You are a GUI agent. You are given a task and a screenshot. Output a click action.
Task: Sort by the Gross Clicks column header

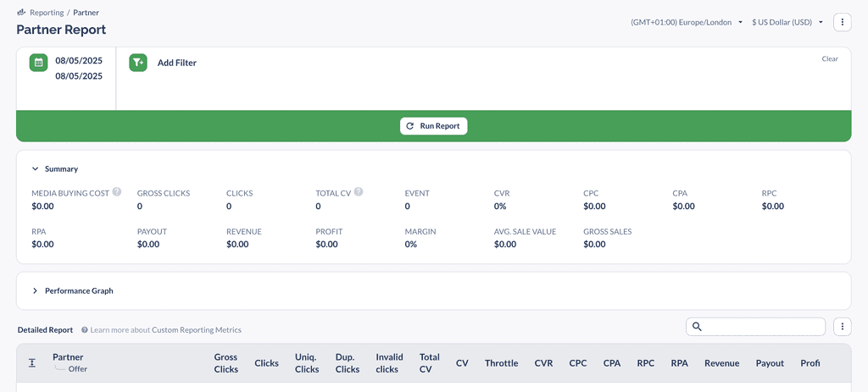[x=225, y=363]
